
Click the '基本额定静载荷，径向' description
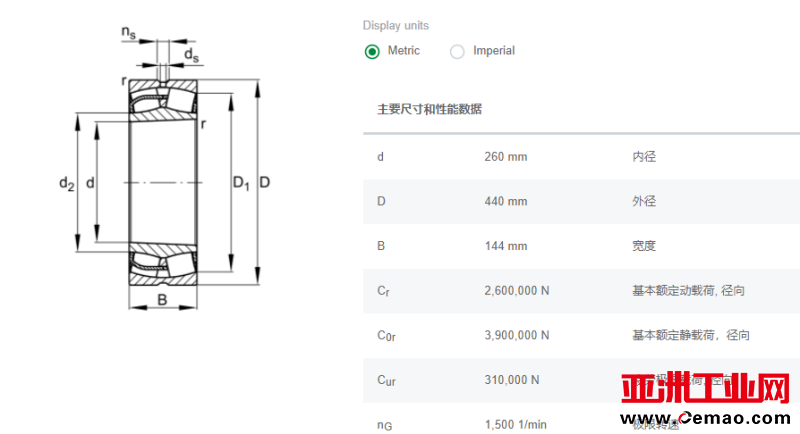(691, 336)
